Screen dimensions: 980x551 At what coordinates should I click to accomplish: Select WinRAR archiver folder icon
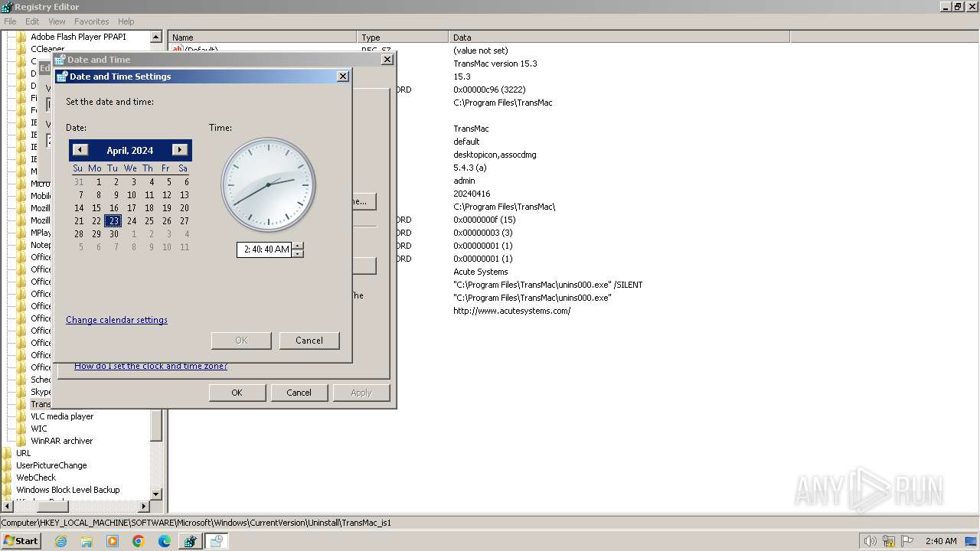tap(21, 441)
